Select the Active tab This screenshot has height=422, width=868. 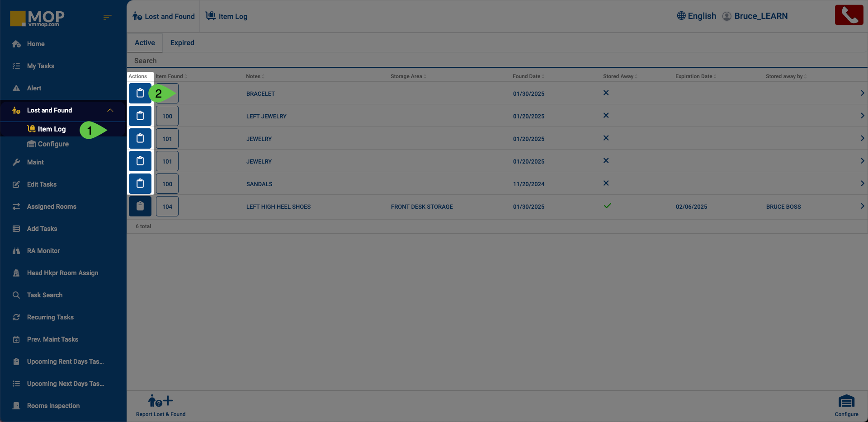(x=145, y=43)
